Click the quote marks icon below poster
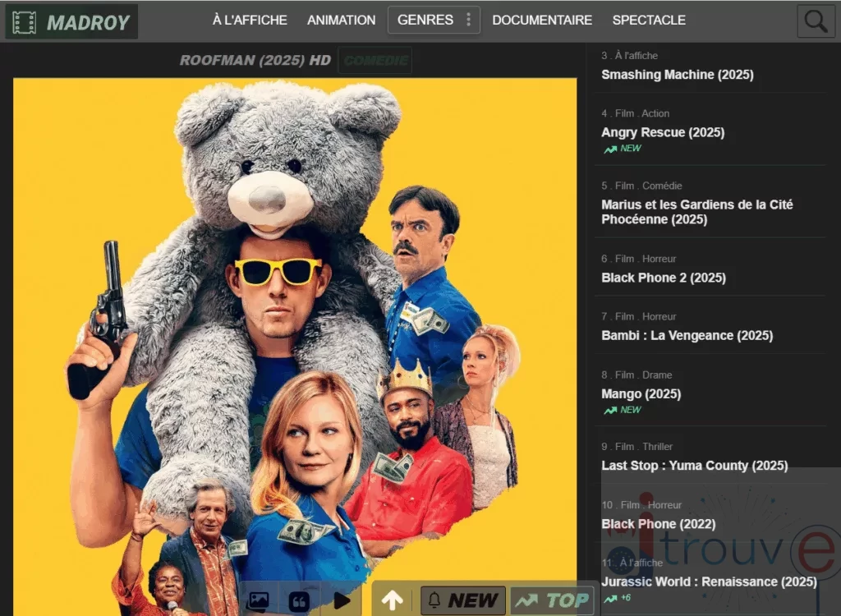The image size is (841, 616). [300, 601]
